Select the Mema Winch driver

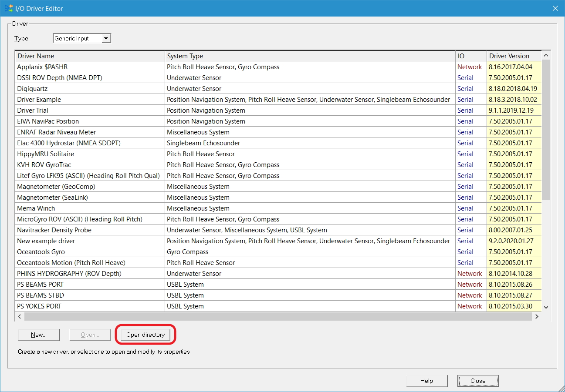point(36,208)
